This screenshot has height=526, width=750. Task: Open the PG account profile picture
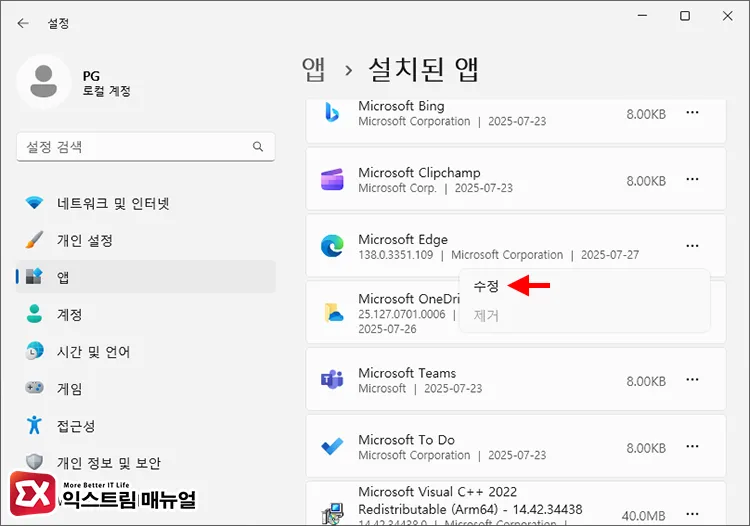click(44, 82)
